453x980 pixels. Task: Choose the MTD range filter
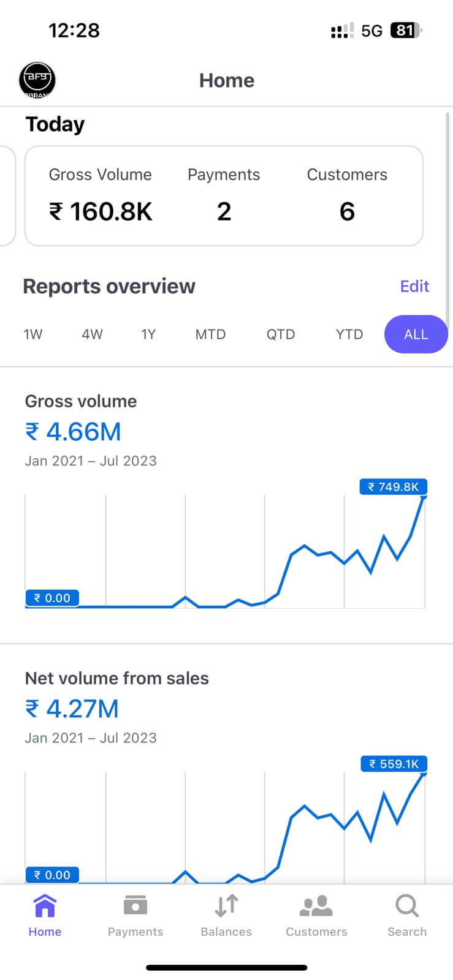point(210,334)
